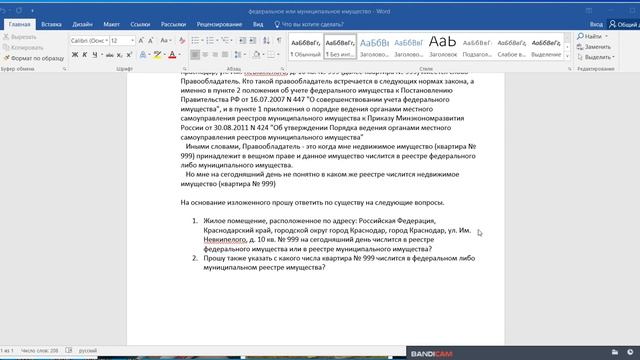The width and height of the screenshot is (640, 360).
Task: Click Replace (Заменить)
Action: (x=594, y=47)
